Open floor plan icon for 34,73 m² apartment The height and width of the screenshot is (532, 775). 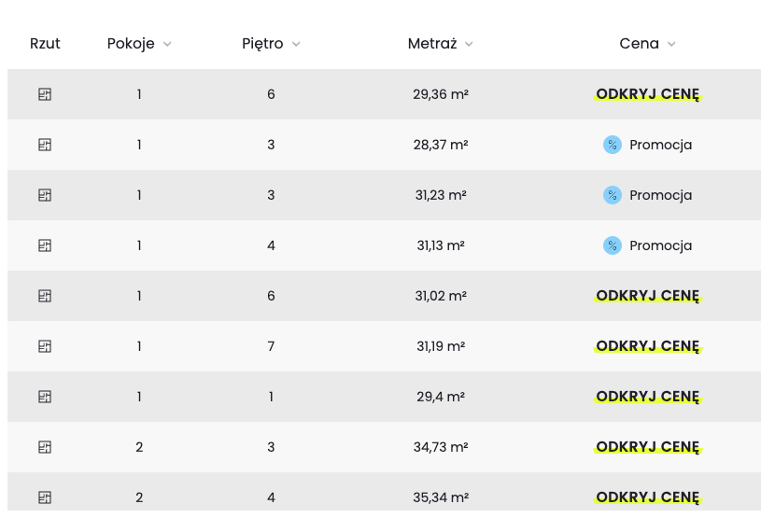[45, 447]
